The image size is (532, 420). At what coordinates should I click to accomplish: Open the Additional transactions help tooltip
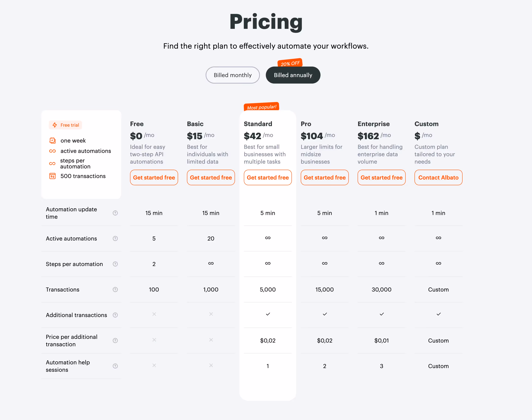[x=115, y=315]
